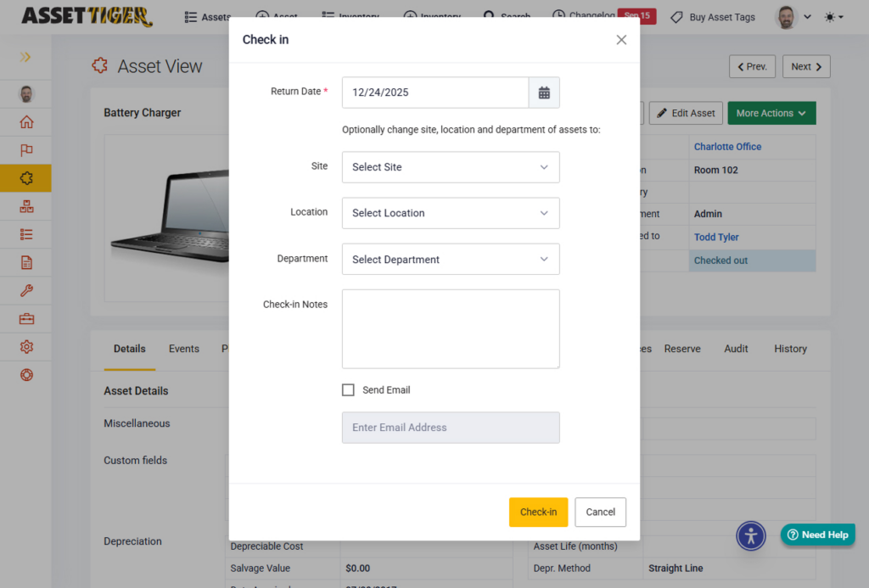Open the Select Site dropdown

click(451, 167)
